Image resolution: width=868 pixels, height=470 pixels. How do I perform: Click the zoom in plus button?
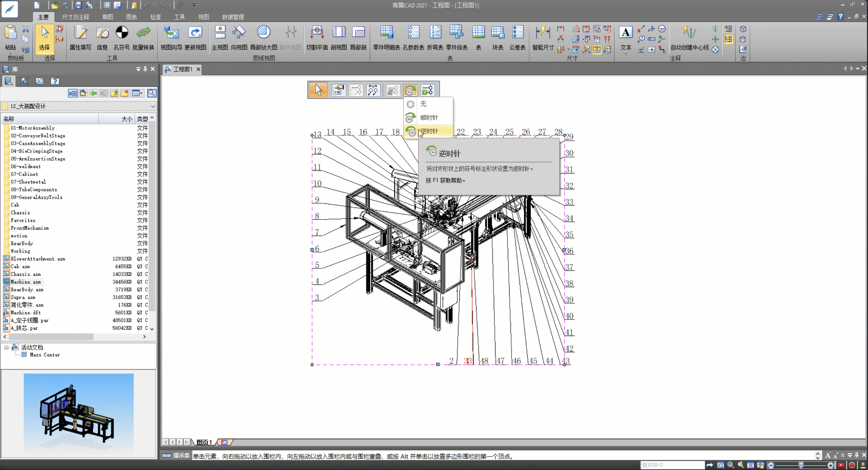pos(830,465)
